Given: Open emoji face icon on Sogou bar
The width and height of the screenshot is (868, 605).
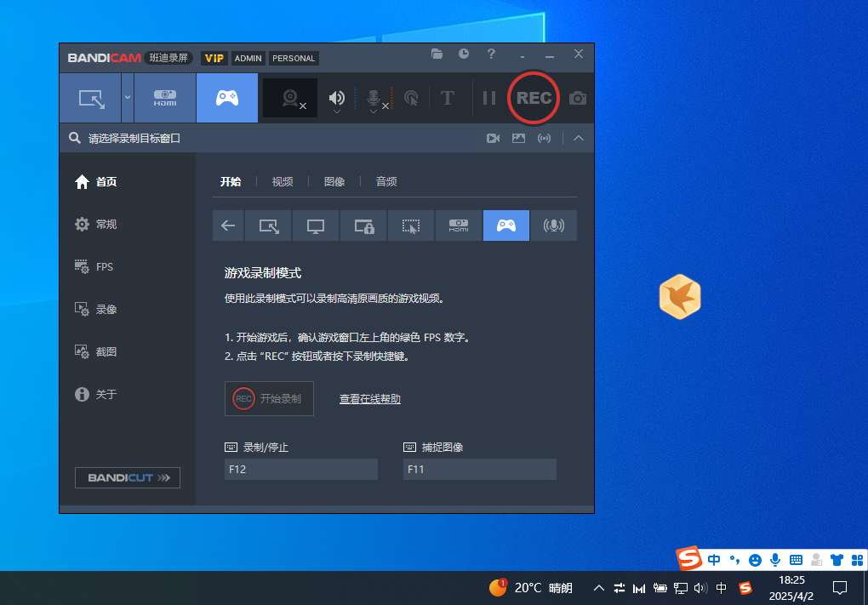Looking at the screenshot, I should click(x=755, y=560).
